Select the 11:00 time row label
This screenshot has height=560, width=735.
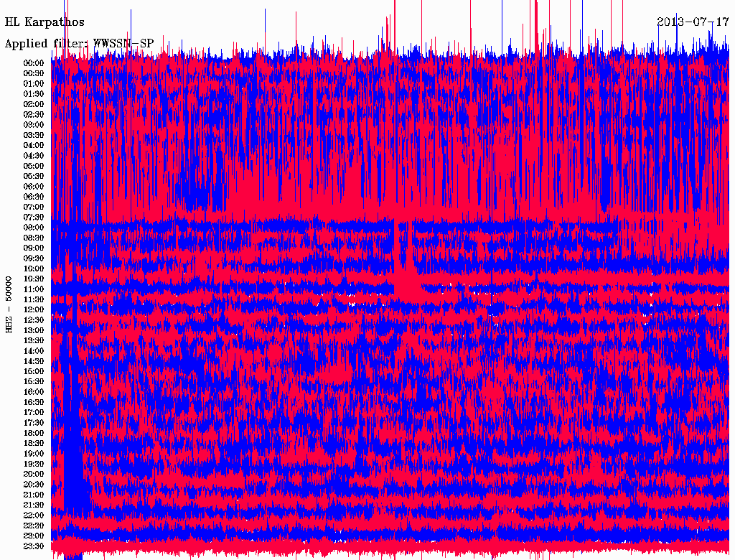click(34, 289)
